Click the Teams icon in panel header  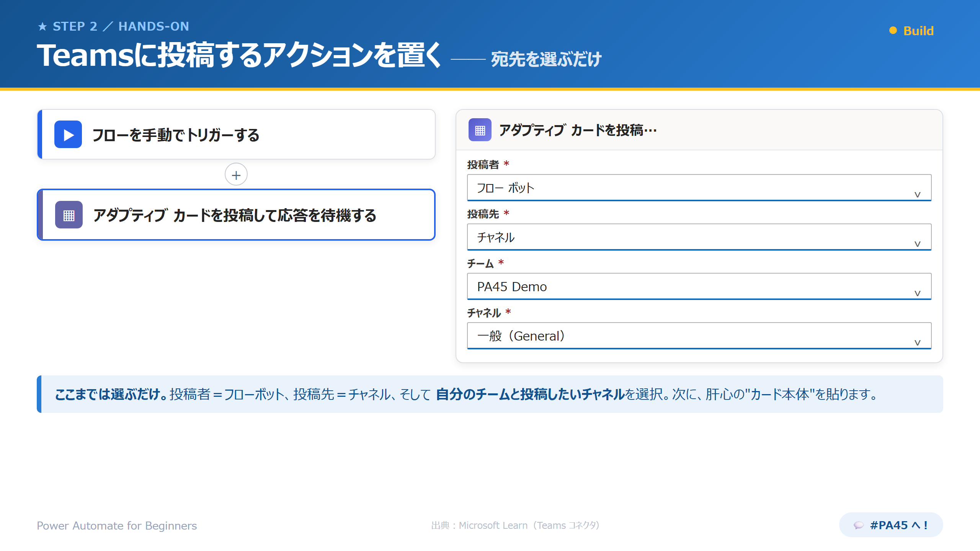(x=480, y=130)
